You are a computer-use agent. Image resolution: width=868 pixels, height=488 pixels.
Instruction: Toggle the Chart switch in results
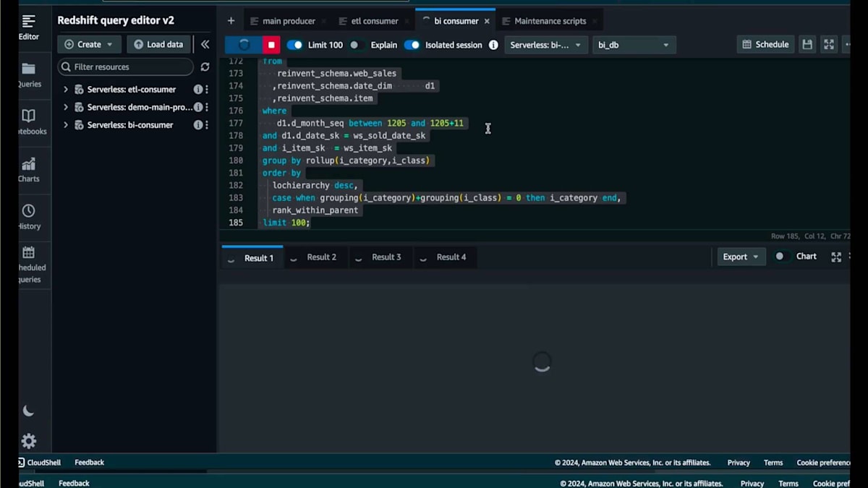click(780, 257)
